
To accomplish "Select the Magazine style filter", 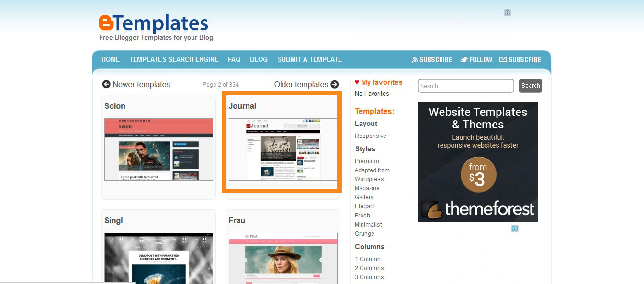I will pos(367,188).
